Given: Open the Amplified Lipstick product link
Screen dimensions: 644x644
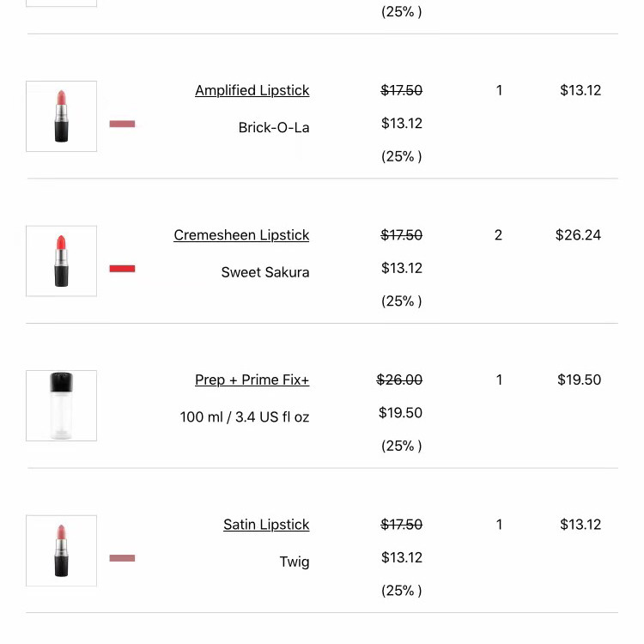Looking at the screenshot, I should (x=252, y=90).
